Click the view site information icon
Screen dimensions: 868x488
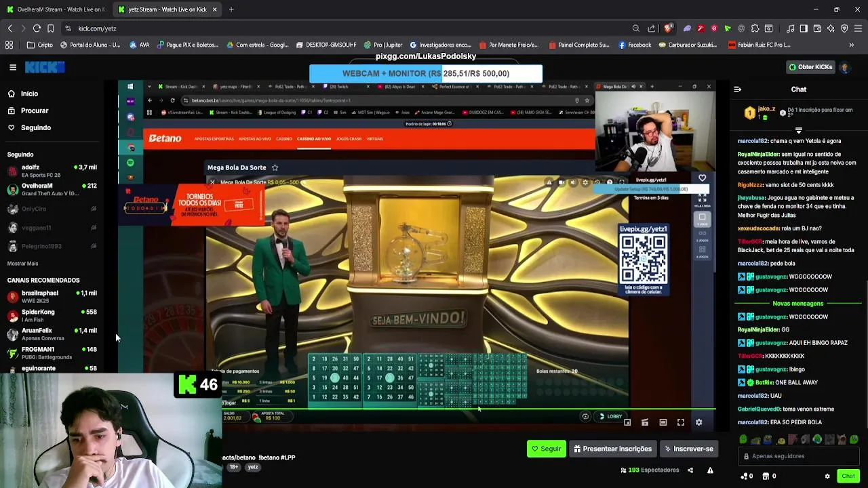[68, 28]
